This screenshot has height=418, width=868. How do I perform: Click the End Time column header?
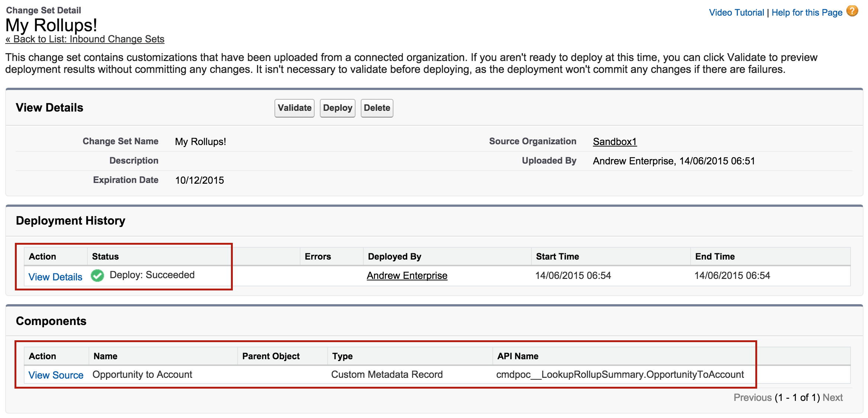pyautogui.click(x=715, y=257)
